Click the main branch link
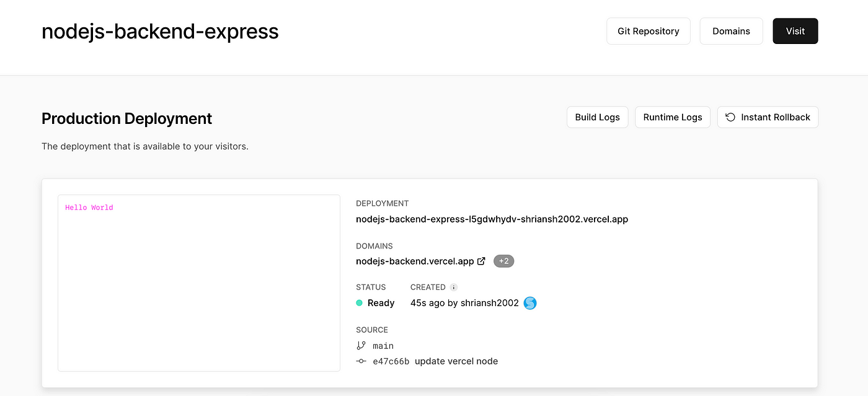This screenshot has height=396, width=868. click(x=383, y=346)
